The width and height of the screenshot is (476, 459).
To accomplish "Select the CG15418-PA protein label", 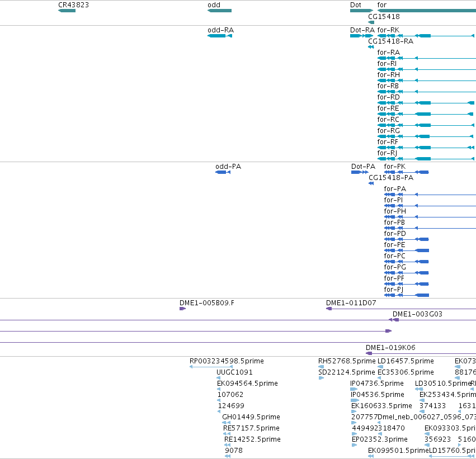I will point(391,178).
